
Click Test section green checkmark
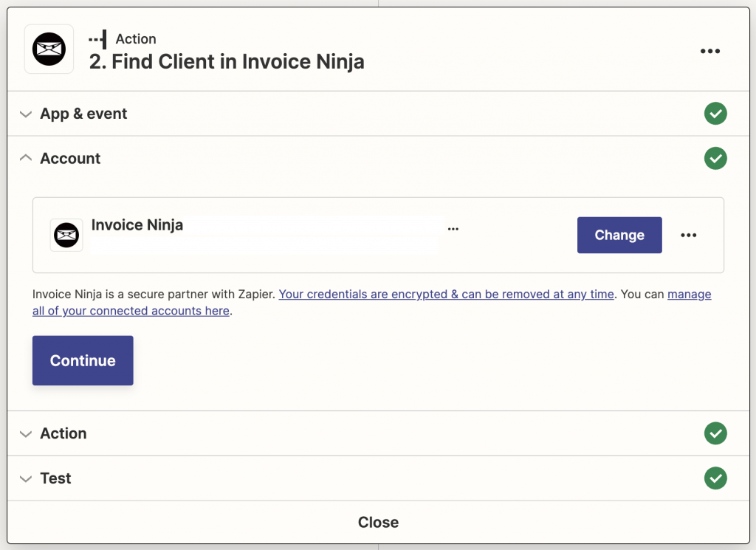pyautogui.click(x=715, y=478)
